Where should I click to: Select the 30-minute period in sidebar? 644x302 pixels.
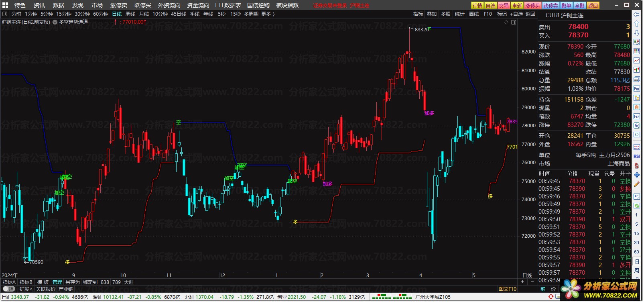(x=636, y=243)
